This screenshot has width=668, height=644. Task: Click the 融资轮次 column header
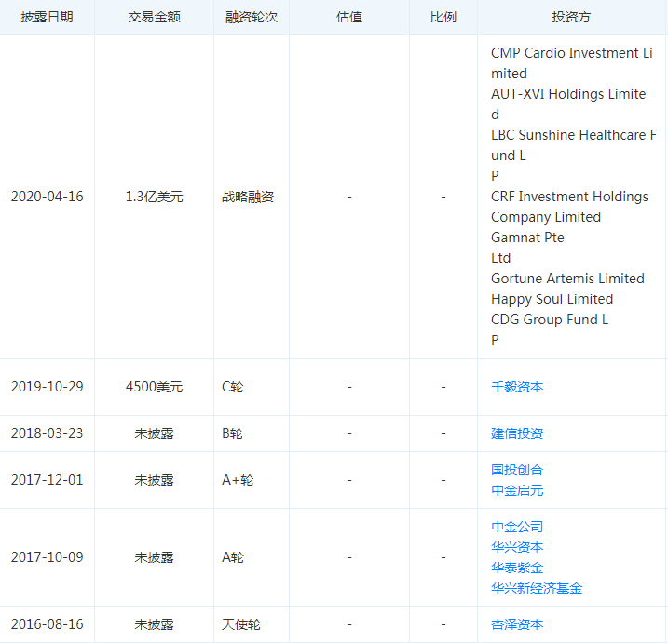(x=252, y=17)
